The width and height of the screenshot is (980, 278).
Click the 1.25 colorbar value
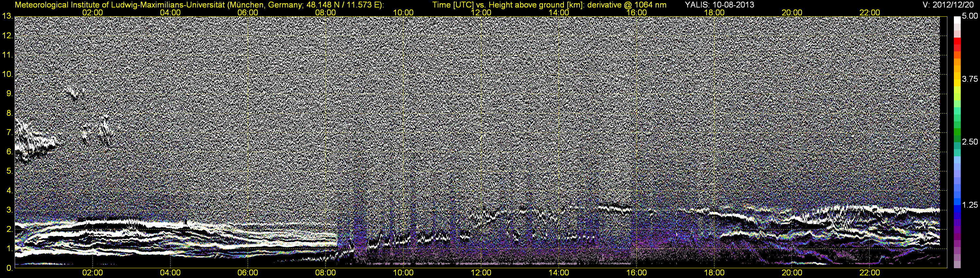(970, 205)
